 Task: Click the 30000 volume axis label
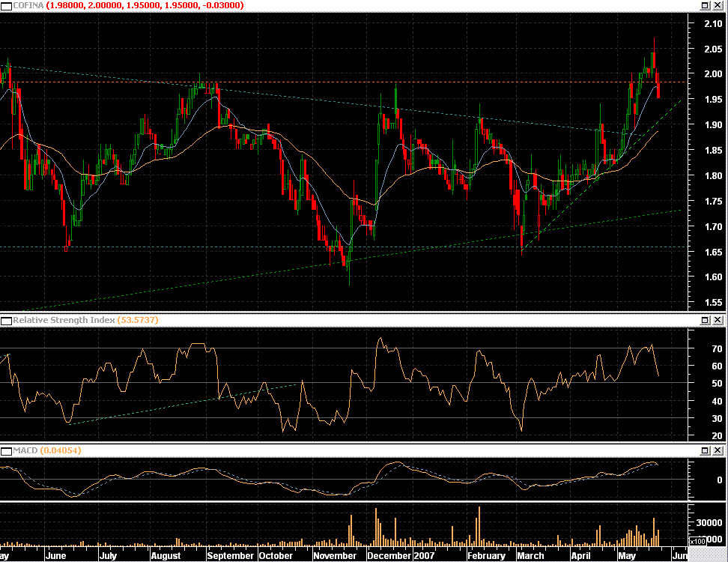pos(709,523)
